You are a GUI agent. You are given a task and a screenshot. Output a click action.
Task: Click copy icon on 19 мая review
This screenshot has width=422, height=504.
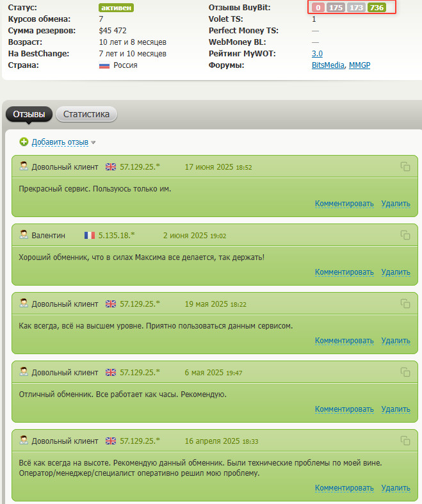point(405,304)
